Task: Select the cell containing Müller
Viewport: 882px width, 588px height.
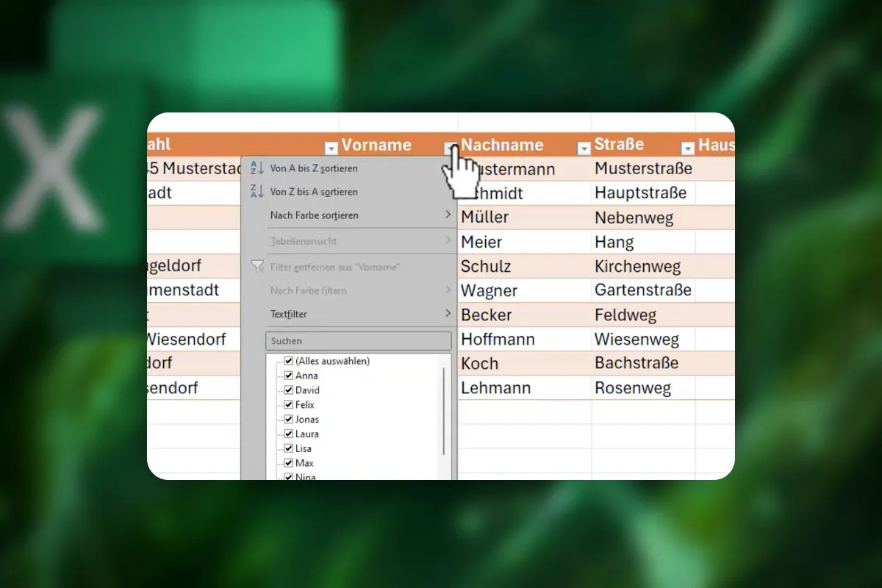Action: click(x=525, y=217)
